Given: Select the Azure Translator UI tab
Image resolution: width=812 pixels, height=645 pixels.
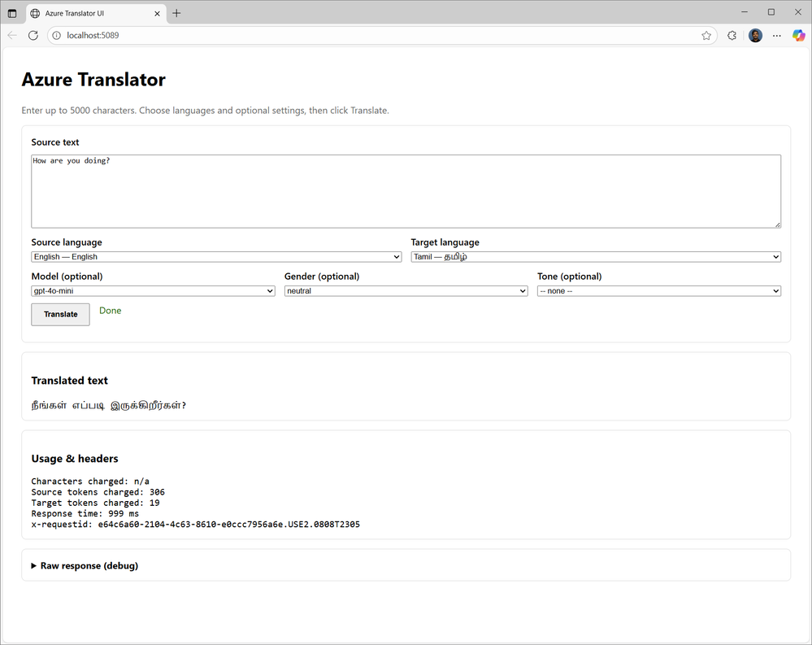Looking at the screenshot, I should 96,14.
